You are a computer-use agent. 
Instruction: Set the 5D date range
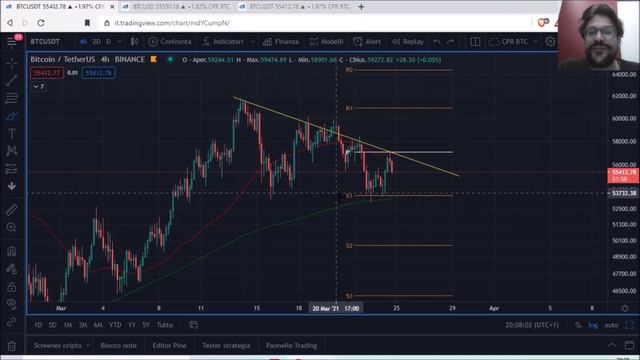(53, 325)
